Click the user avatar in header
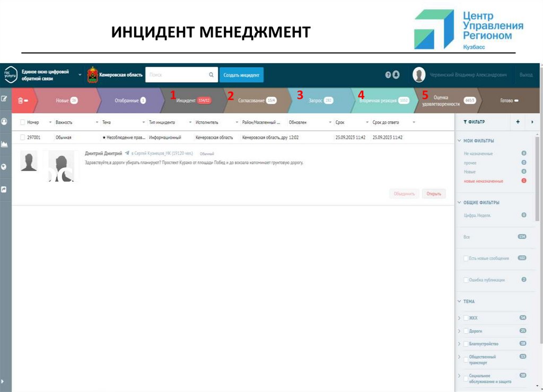The height and width of the screenshot is (392, 543). tap(419, 74)
